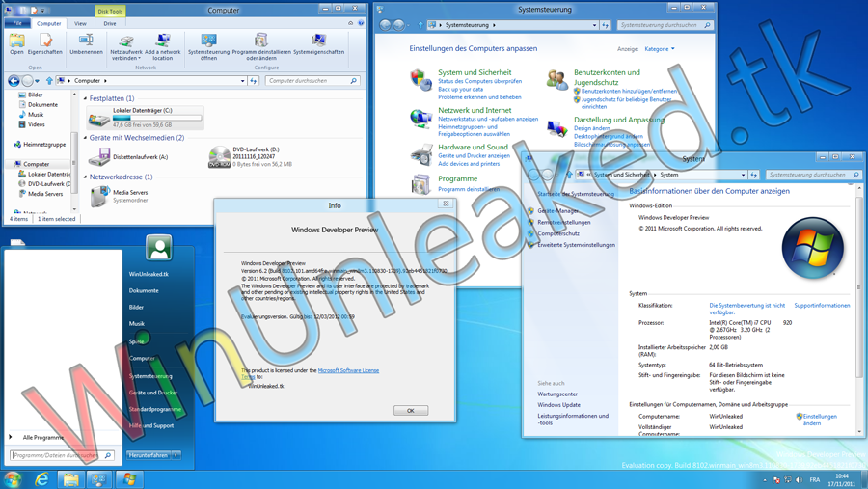Open the Kategorie view dropdown
Screen dimensions: 868x489
coord(659,49)
